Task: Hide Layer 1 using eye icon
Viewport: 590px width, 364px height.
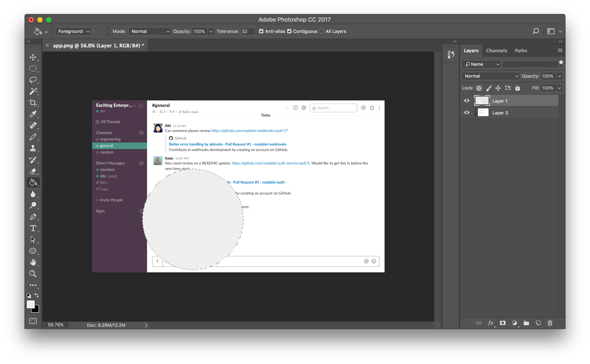Action: coord(467,101)
